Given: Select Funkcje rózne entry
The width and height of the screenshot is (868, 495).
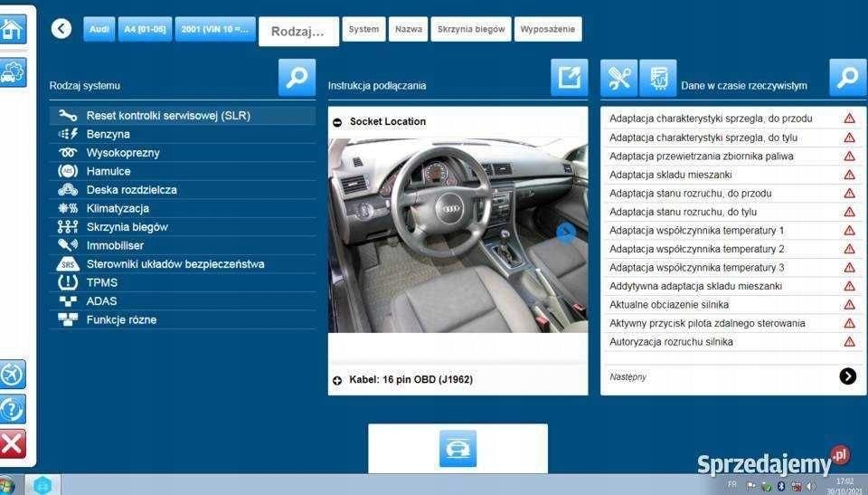Looking at the screenshot, I should (183, 319).
